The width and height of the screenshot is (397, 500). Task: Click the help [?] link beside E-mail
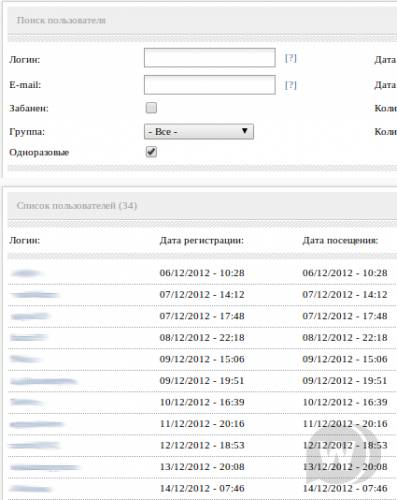(291, 85)
